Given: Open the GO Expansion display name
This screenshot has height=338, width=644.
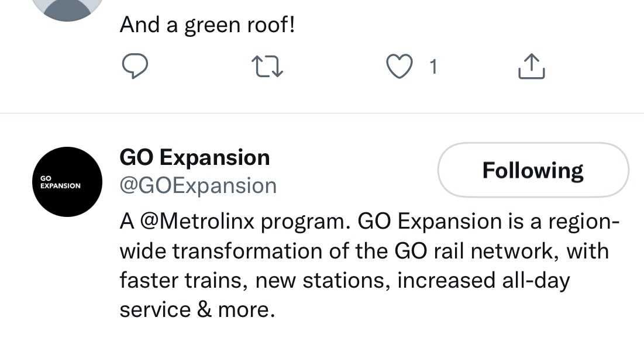Looking at the screenshot, I should point(194,157).
